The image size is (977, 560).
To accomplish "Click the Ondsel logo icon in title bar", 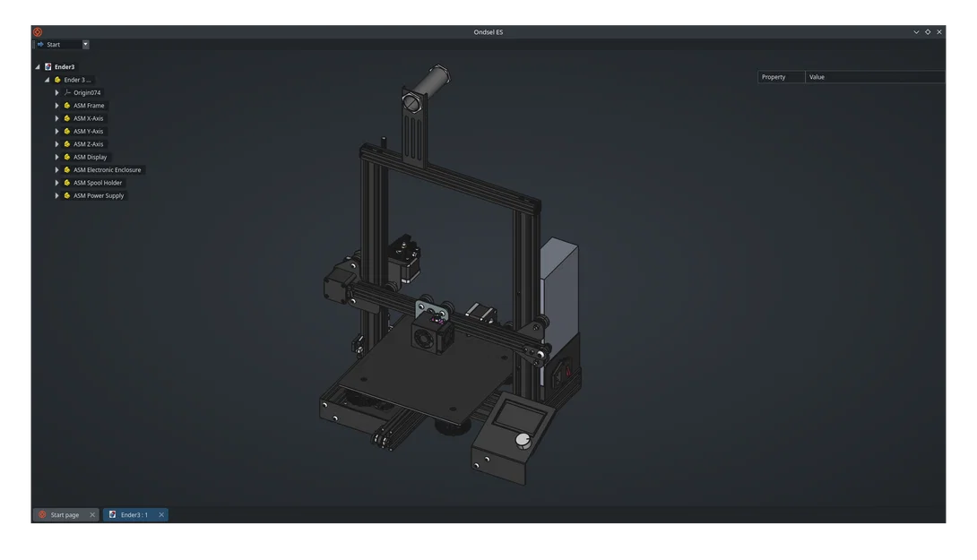I will (38, 31).
